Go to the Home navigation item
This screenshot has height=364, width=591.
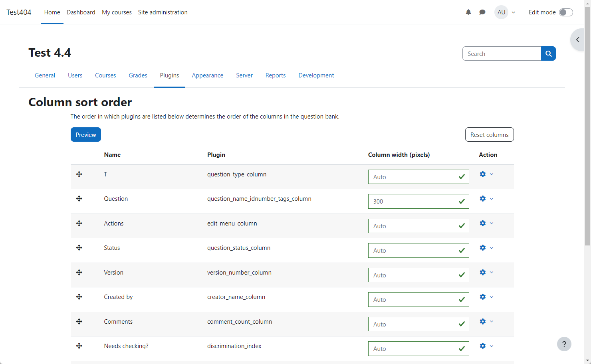tap(52, 12)
